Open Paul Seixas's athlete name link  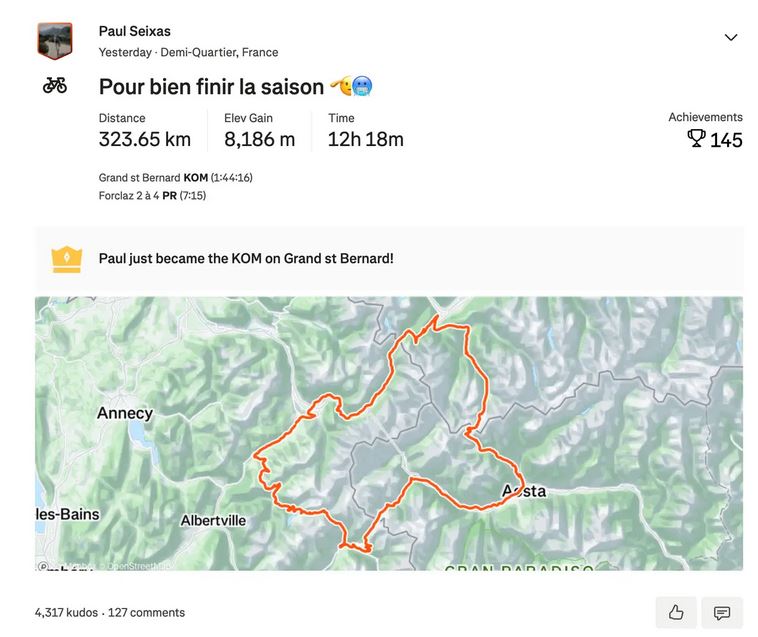[135, 31]
